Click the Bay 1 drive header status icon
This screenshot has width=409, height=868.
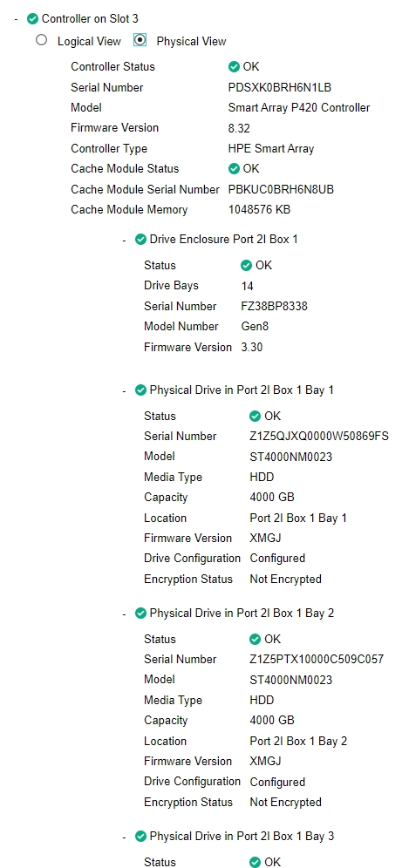coord(140,390)
